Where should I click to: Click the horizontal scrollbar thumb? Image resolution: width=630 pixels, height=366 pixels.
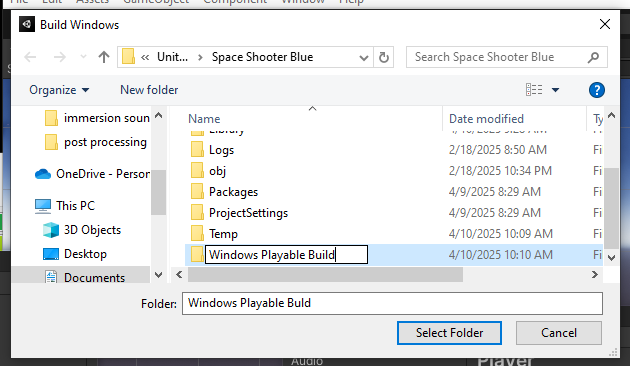[325, 275]
